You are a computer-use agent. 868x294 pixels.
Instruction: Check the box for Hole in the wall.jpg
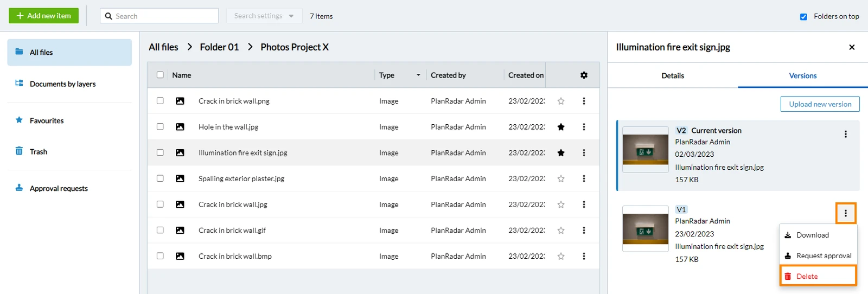coord(160,126)
